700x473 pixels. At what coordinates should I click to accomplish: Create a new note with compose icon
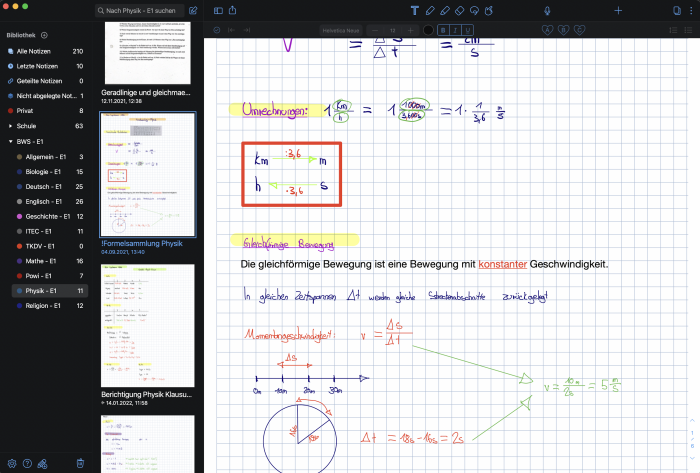(x=193, y=10)
